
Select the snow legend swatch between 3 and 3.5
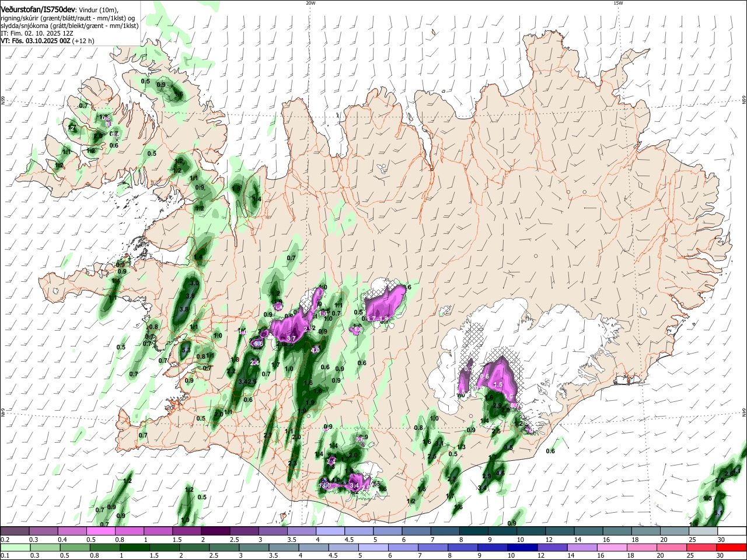click(273, 531)
